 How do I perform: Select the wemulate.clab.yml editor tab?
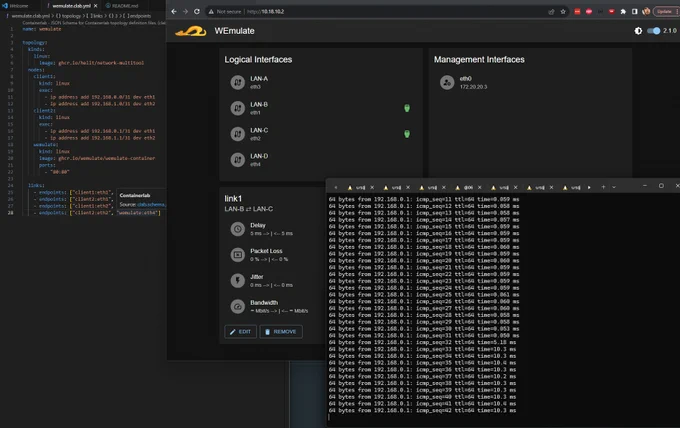(72, 6)
